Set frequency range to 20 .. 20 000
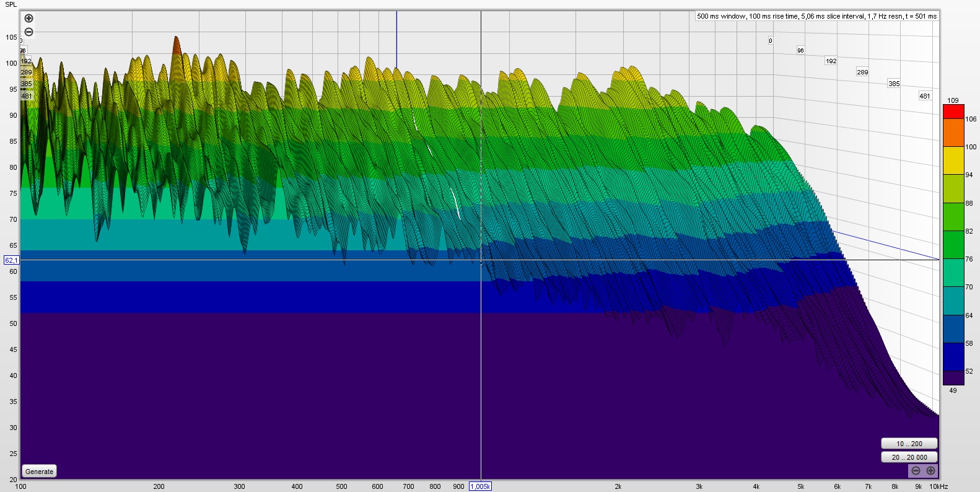The image size is (980, 492). (x=909, y=457)
